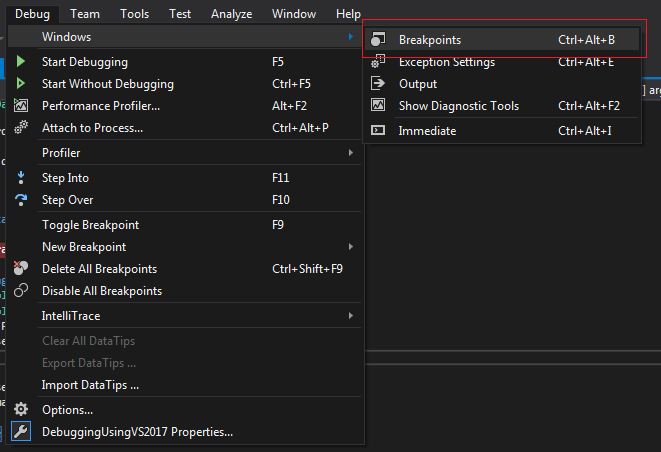Click the Disable All Breakpoints icon
The width and height of the screenshot is (661, 452).
tap(21, 291)
